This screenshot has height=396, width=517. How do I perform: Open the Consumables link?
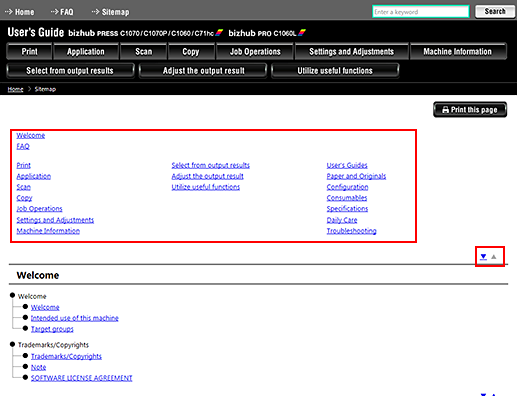click(x=347, y=198)
